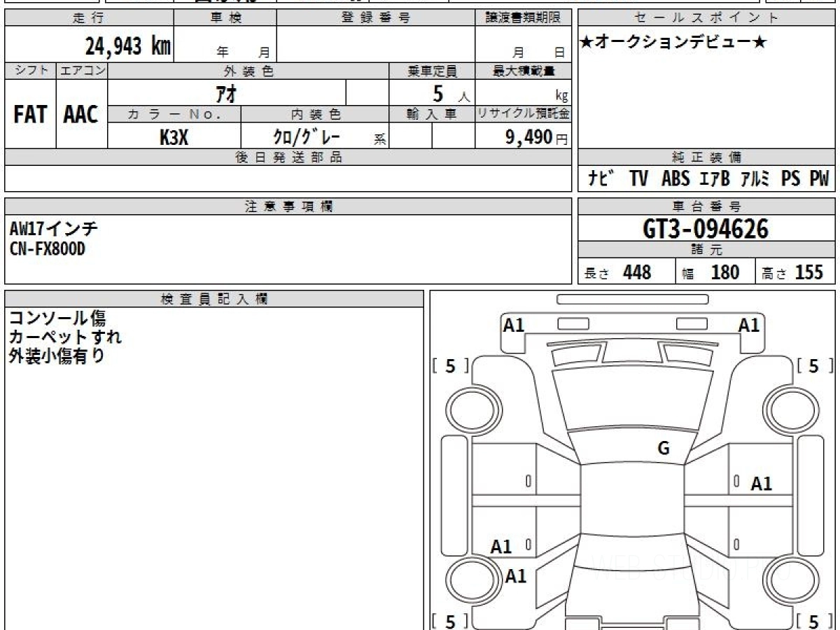Click the color number K3X
840x630 pixels.
point(174,137)
